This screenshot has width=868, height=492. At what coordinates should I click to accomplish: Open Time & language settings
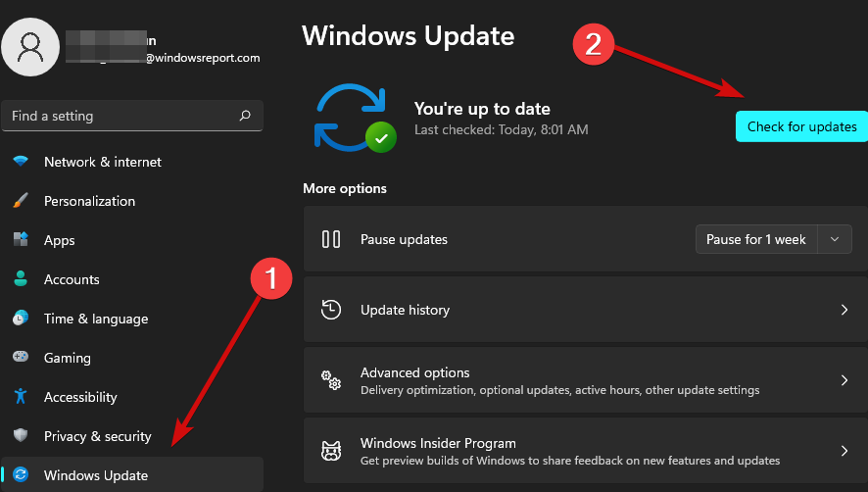131,319
